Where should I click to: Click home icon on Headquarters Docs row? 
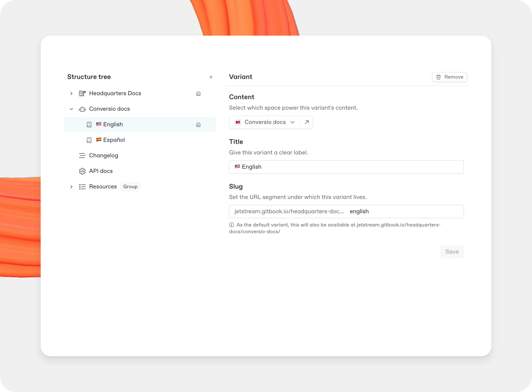tap(198, 94)
